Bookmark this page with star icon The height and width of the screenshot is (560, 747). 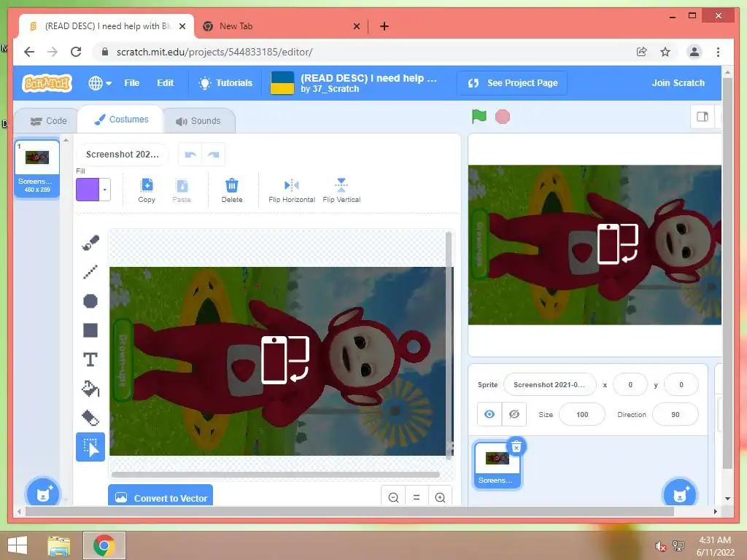point(665,52)
